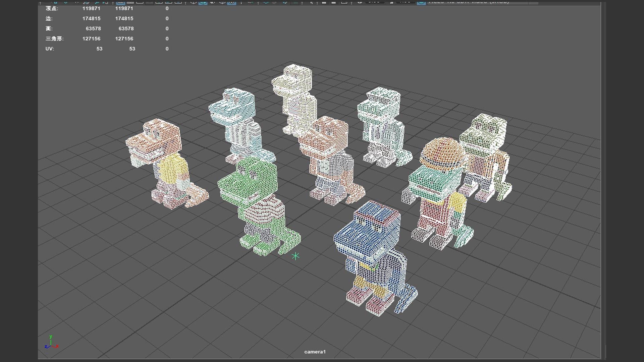
Task: Click the UV label in the poly count HUD
Action: [x=50, y=49]
